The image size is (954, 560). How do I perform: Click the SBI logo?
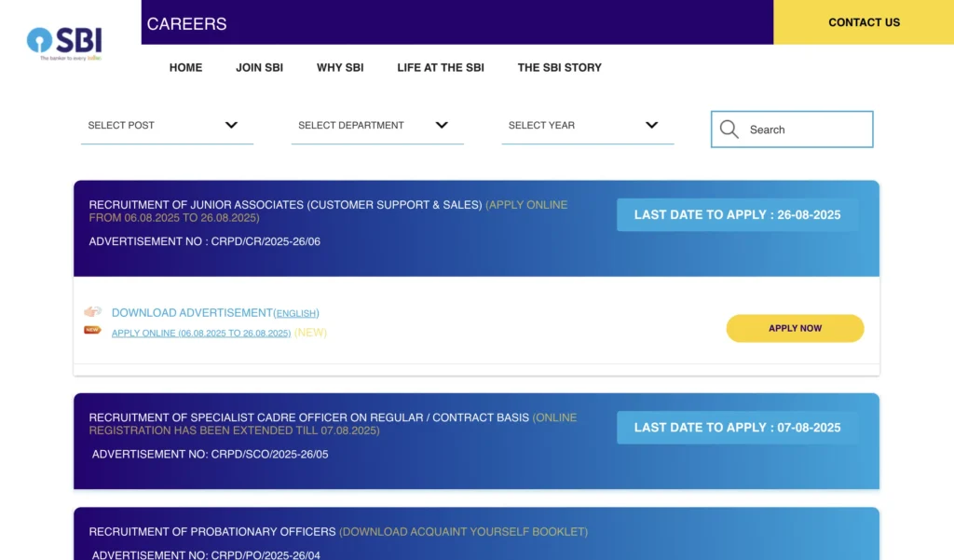pyautogui.click(x=64, y=42)
